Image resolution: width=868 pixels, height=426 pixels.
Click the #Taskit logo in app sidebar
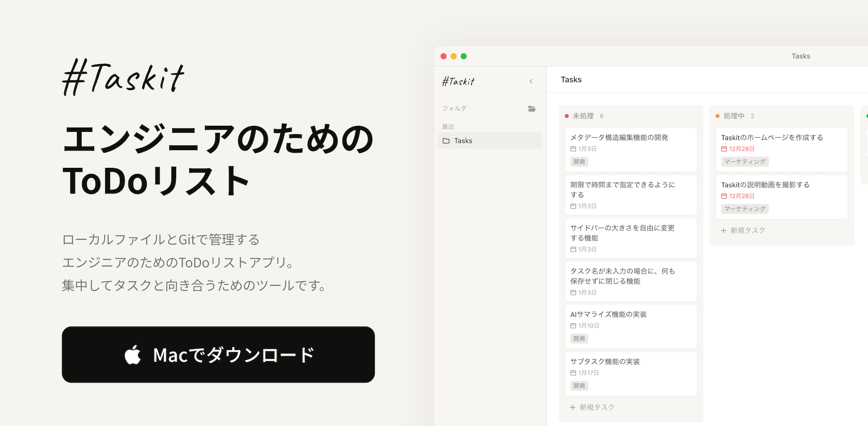tap(458, 82)
